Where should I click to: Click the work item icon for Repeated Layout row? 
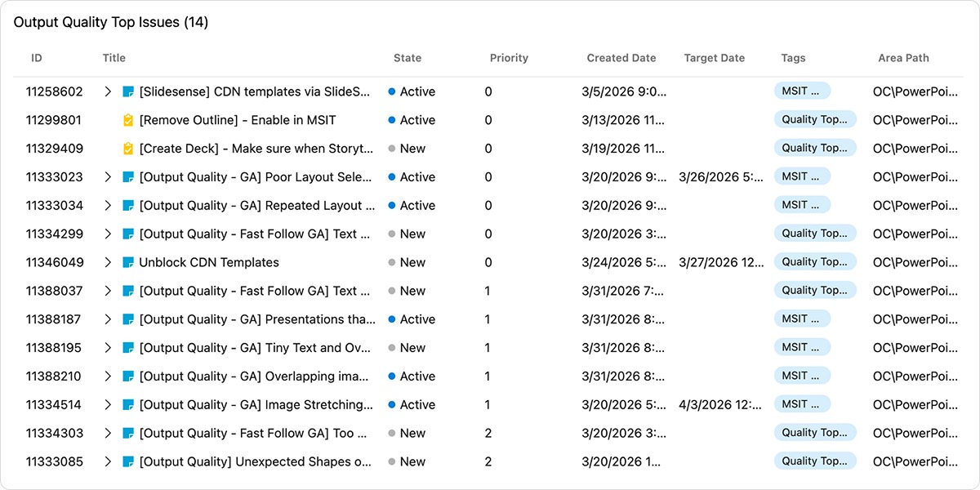[x=127, y=206]
